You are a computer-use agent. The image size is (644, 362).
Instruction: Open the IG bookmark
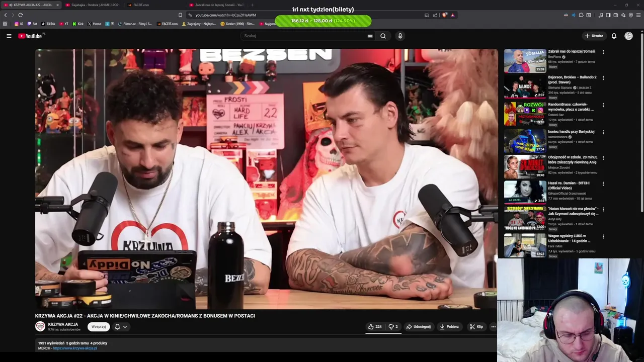(19, 24)
